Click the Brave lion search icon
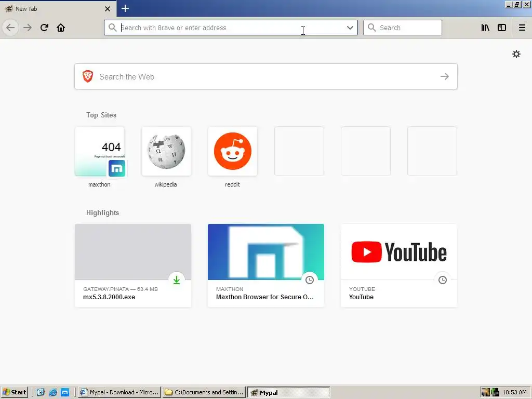 pyautogui.click(x=88, y=76)
